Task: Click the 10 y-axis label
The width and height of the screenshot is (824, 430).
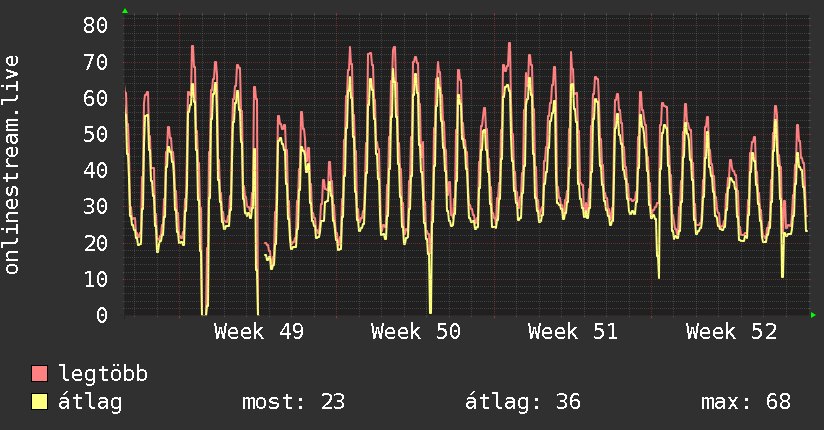Action: point(95,279)
